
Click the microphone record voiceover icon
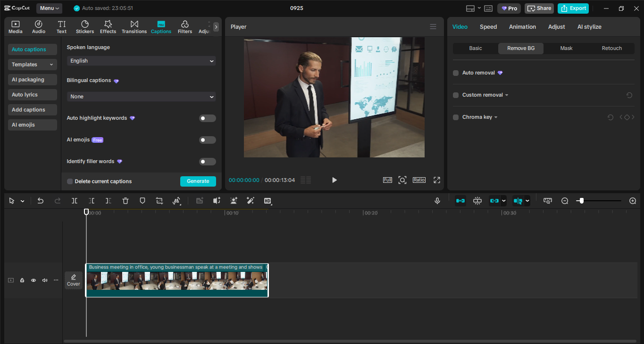(x=437, y=201)
